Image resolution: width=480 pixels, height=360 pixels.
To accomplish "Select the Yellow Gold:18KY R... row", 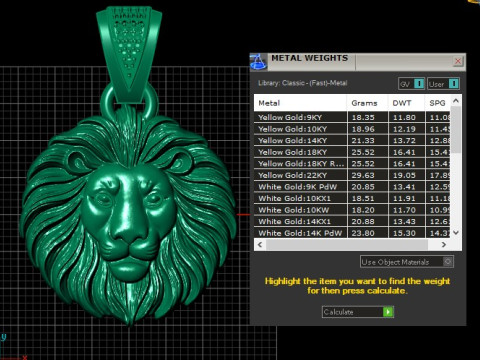I will pos(352,163).
